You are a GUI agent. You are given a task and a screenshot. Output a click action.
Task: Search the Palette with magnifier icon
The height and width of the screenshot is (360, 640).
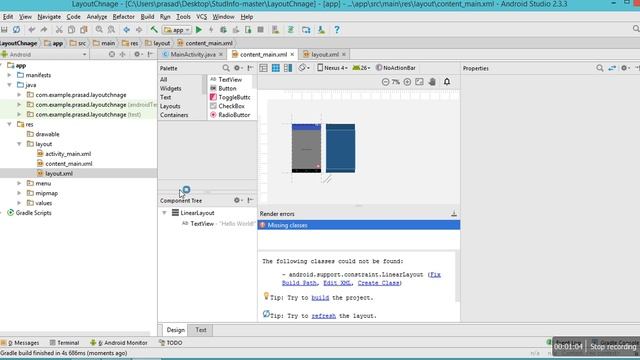(226, 68)
